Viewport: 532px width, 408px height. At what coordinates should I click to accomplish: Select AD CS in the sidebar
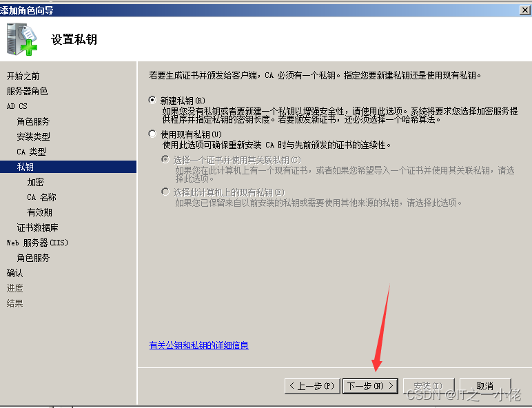tap(17, 106)
